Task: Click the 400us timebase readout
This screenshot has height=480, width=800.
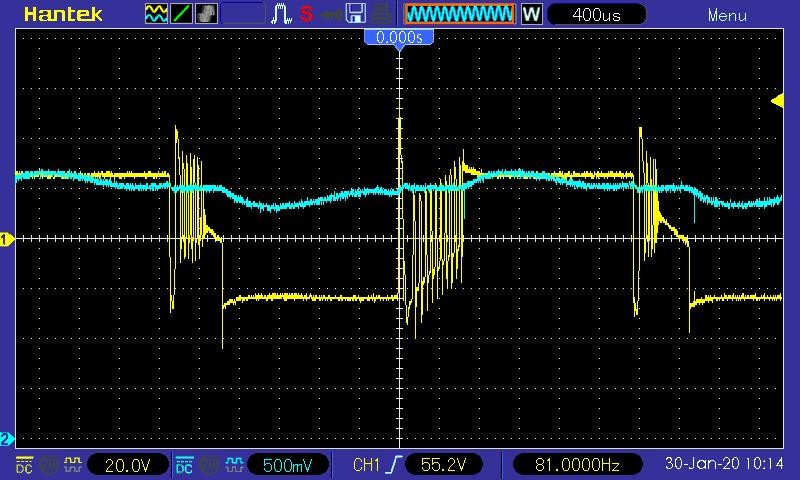Action: coord(596,14)
